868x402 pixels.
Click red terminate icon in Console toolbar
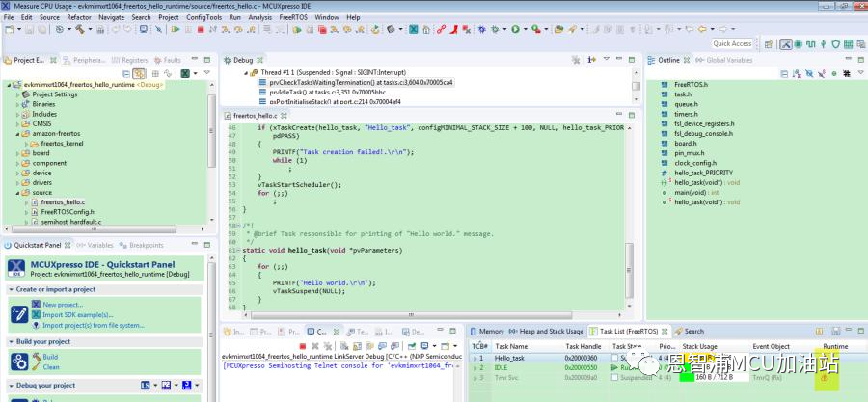point(302,345)
